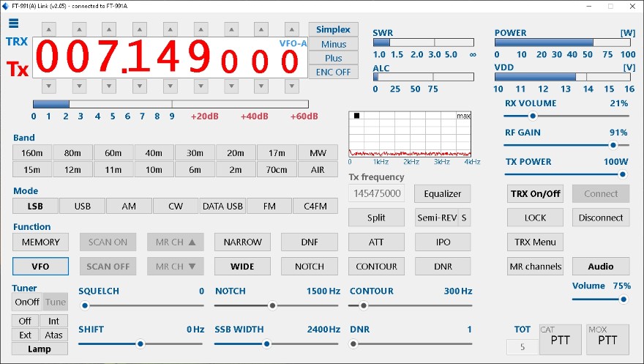Switch to MEMORY function
644x364 pixels.
[x=41, y=242]
